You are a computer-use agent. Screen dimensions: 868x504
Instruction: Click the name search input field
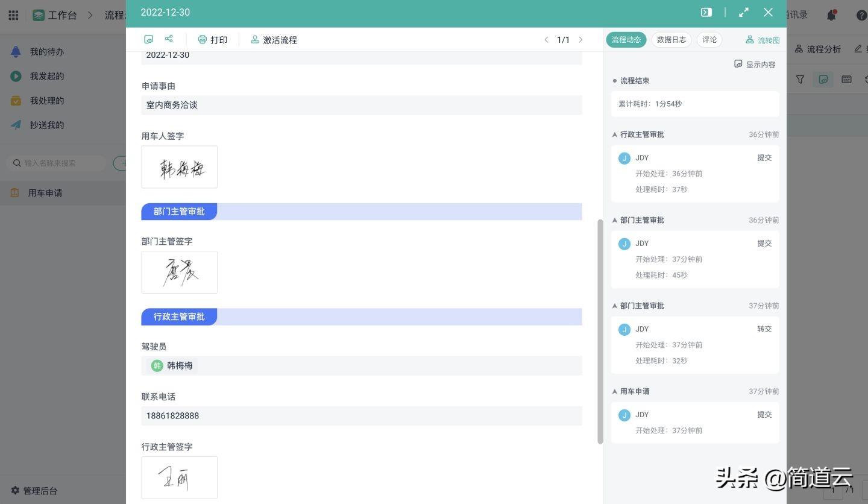point(56,163)
